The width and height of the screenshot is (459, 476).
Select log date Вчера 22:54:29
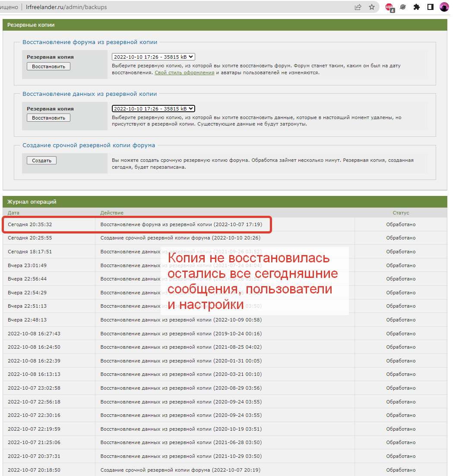pos(27,293)
